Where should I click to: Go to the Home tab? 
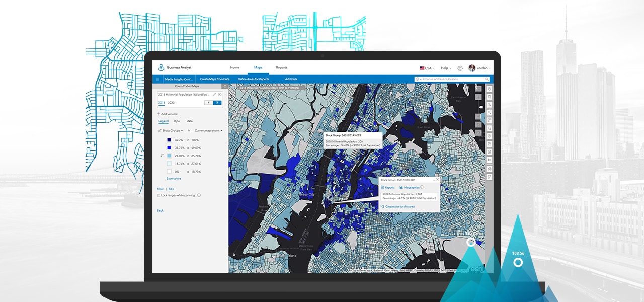[234, 67]
